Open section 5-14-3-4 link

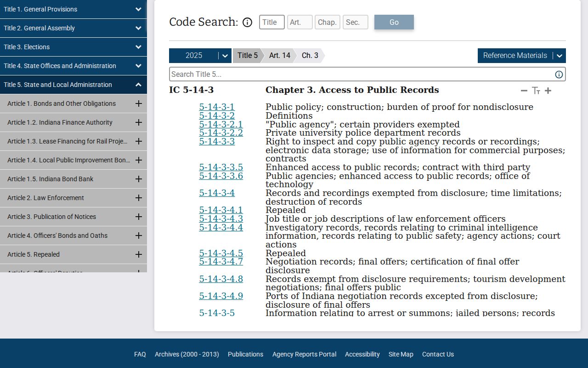[x=217, y=193]
